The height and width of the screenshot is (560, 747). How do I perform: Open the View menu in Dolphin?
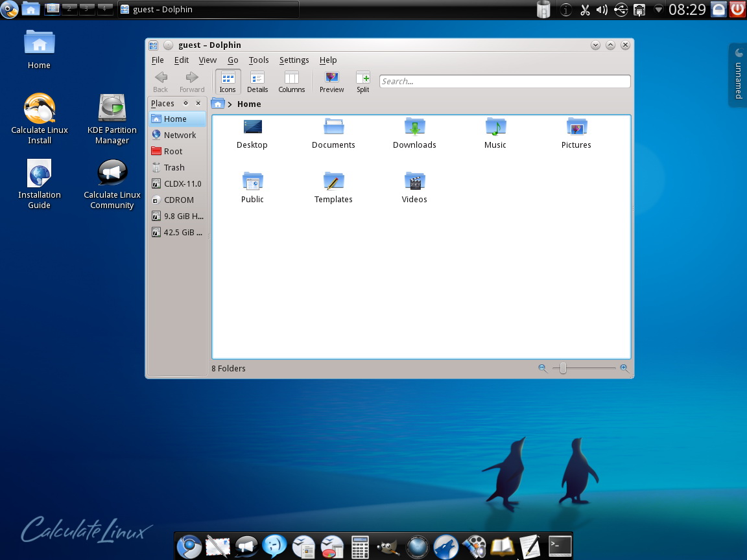[207, 60]
